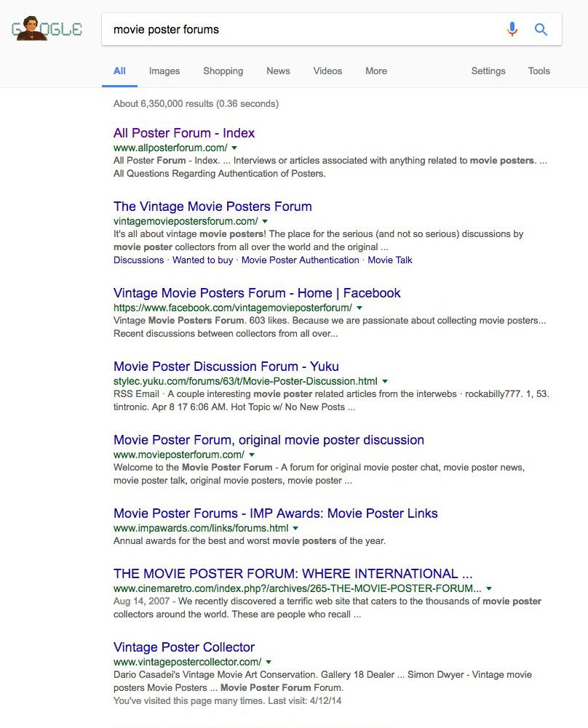
Task: Click the Movie Poster Authentication sitelink
Action: [300, 260]
